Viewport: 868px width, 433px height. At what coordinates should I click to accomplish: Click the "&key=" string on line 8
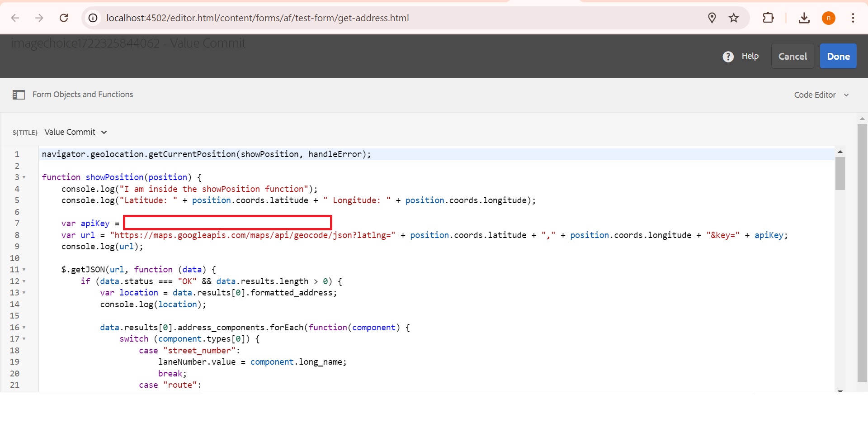(x=723, y=235)
